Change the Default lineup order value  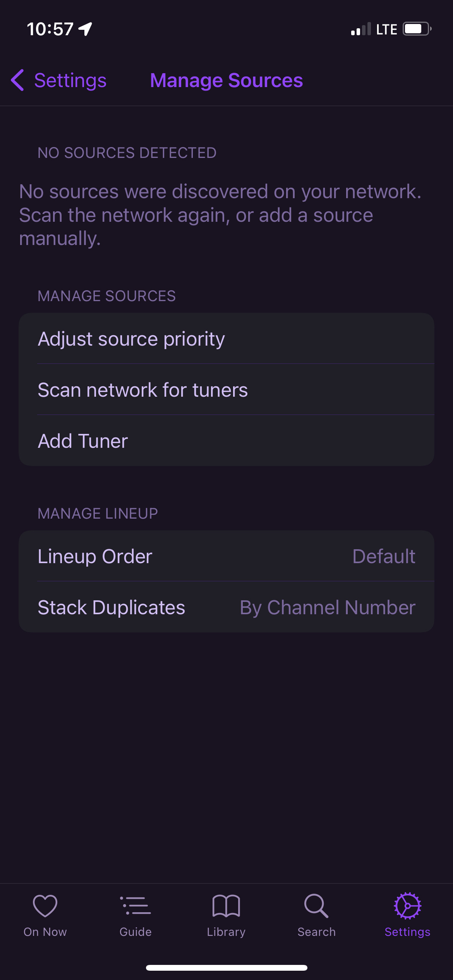coord(383,556)
